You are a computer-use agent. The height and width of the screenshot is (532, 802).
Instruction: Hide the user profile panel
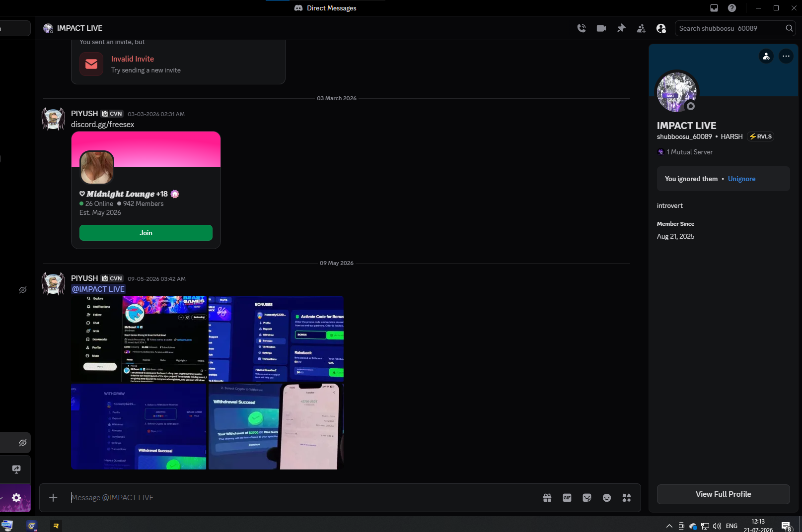click(x=661, y=28)
